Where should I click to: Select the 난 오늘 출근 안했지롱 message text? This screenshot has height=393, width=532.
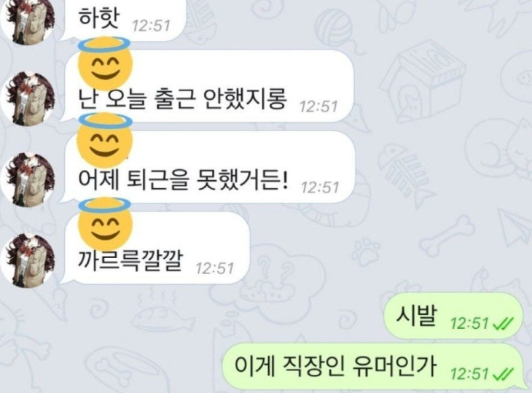(183, 98)
